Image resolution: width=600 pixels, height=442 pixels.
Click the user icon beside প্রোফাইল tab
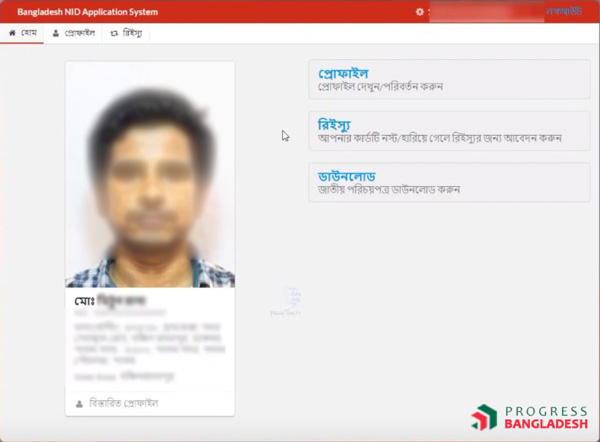coord(56,33)
